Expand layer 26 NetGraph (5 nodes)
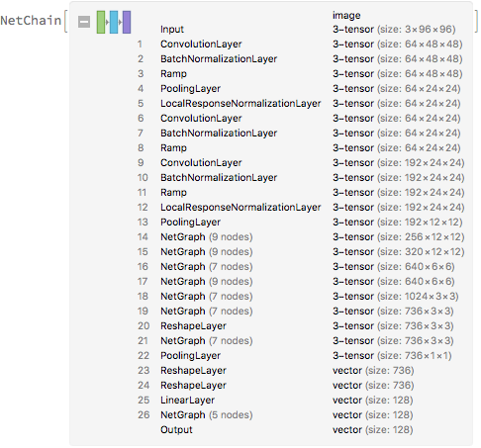 tap(207, 414)
